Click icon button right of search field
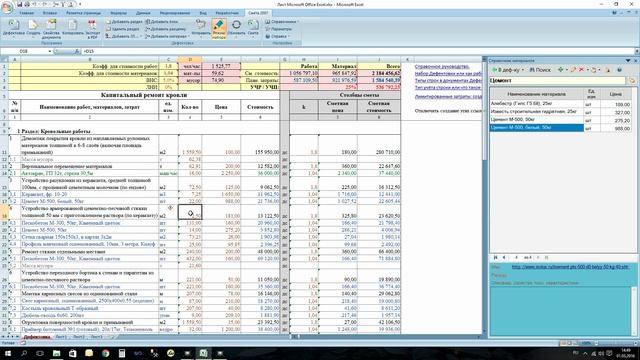The width and height of the screenshot is (640, 360). pos(632,80)
